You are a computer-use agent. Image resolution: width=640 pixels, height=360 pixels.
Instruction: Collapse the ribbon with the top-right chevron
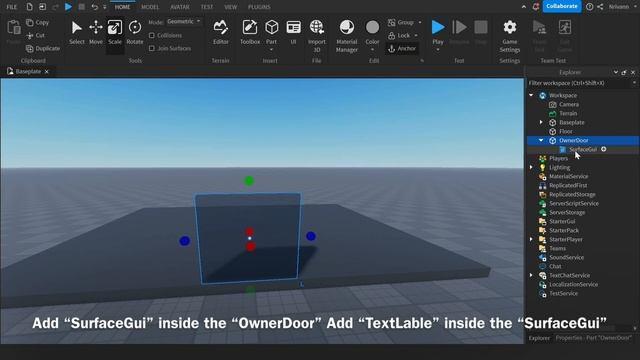[x=524, y=7]
